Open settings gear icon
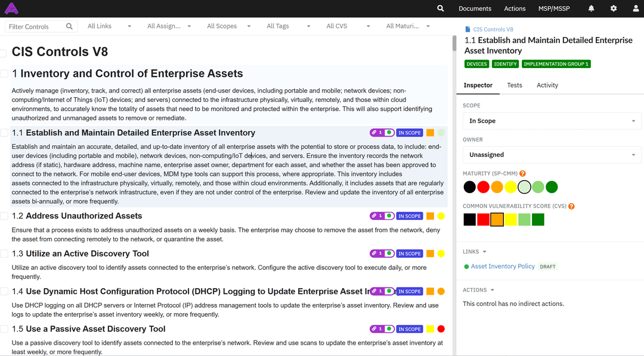The height and width of the screenshot is (356, 644). coord(613,8)
